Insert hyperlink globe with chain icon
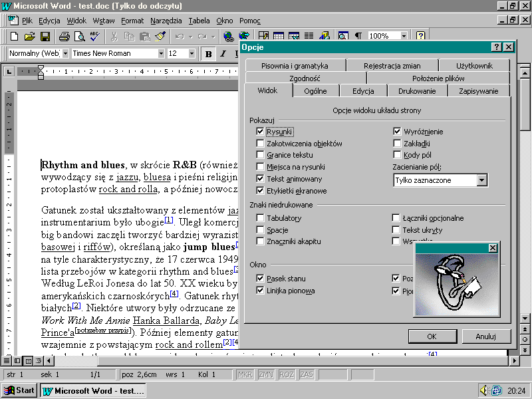 coord(228,36)
